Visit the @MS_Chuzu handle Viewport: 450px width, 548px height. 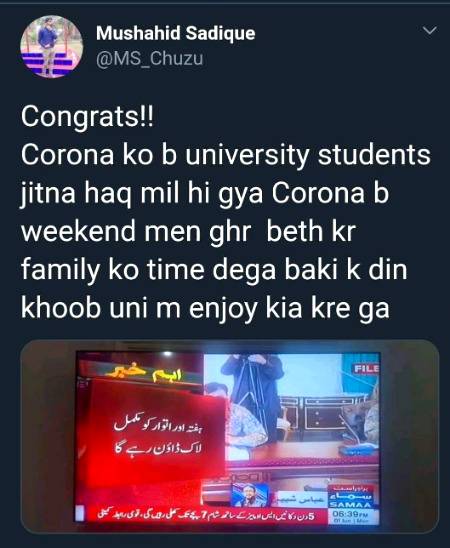coord(149,58)
